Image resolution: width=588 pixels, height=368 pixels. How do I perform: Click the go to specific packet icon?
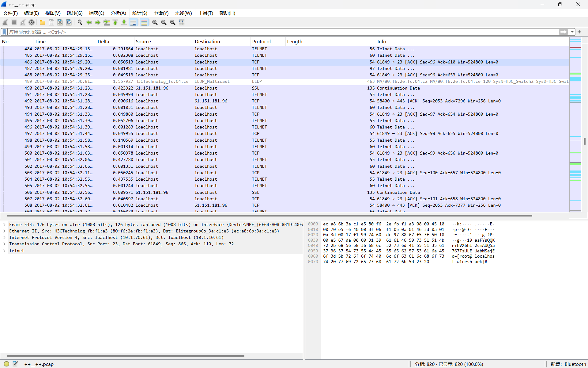tap(107, 22)
